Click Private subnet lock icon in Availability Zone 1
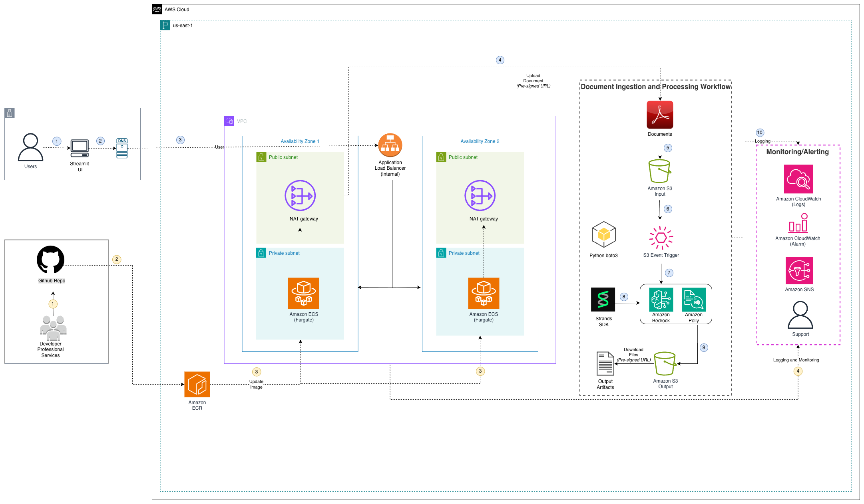This screenshot has height=504, width=864. [261, 253]
